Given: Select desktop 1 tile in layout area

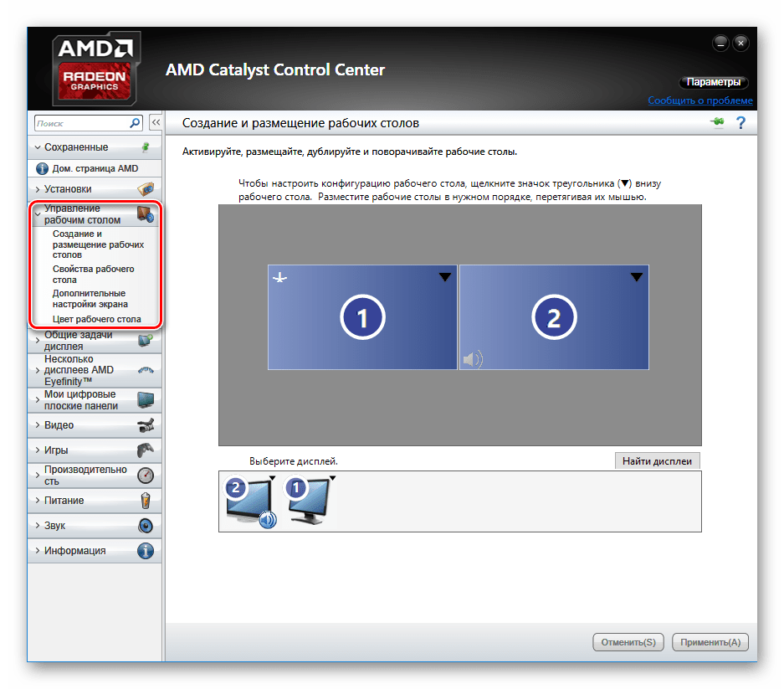Looking at the screenshot, I should 362,317.
